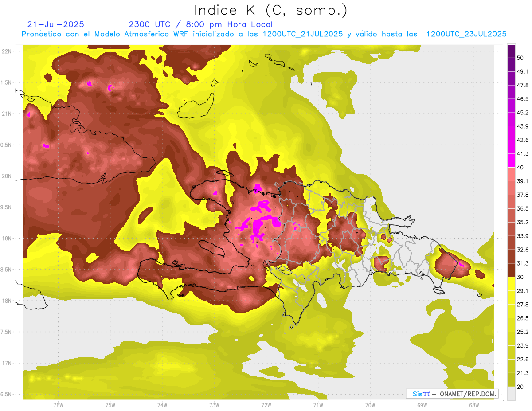Image resolution: width=532 pixels, height=411 pixels.
Task: Click the "20N" latitude label
Action: tap(8, 176)
